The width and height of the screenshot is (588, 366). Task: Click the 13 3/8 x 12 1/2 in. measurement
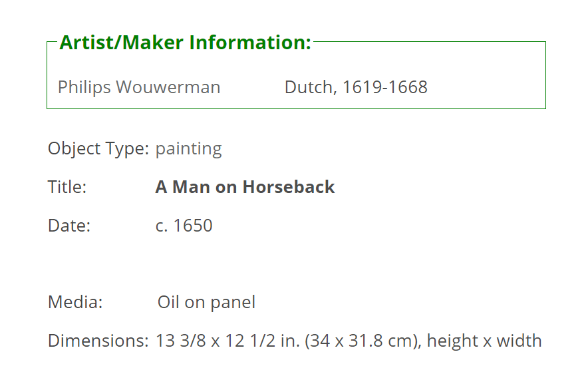coord(227,341)
